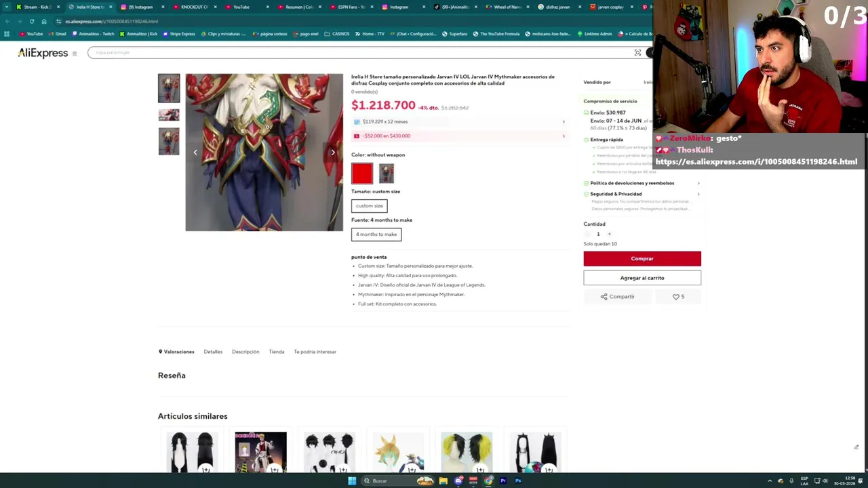Go to browser home button
The image size is (868, 488).
[x=44, y=21]
